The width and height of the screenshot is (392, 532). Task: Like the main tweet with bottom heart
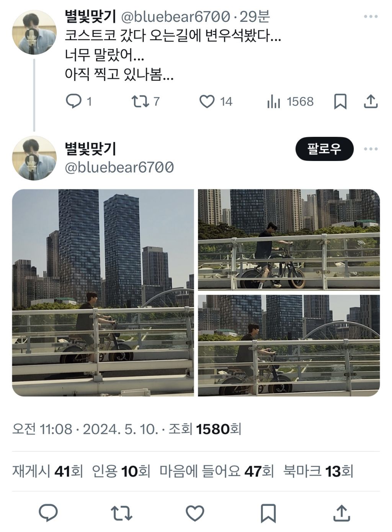point(195,513)
